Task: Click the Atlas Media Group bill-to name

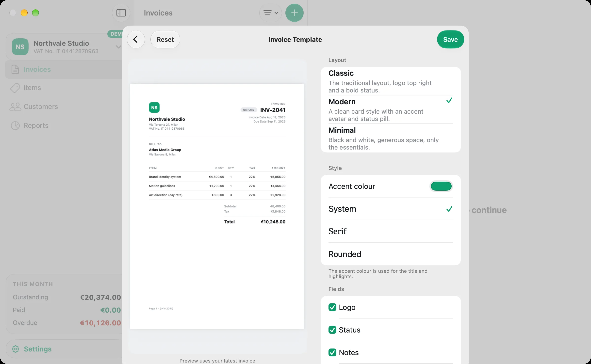Action: pyautogui.click(x=165, y=150)
